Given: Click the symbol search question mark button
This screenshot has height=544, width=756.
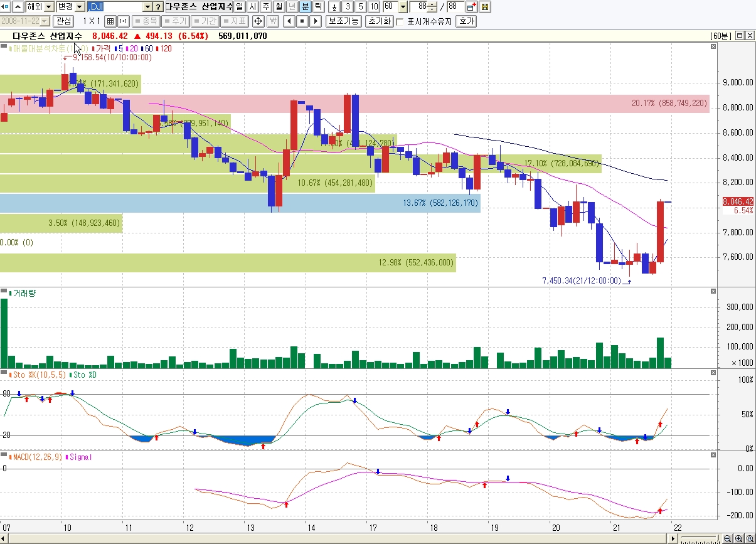Looking at the screenshot, I should click(158, 7).
